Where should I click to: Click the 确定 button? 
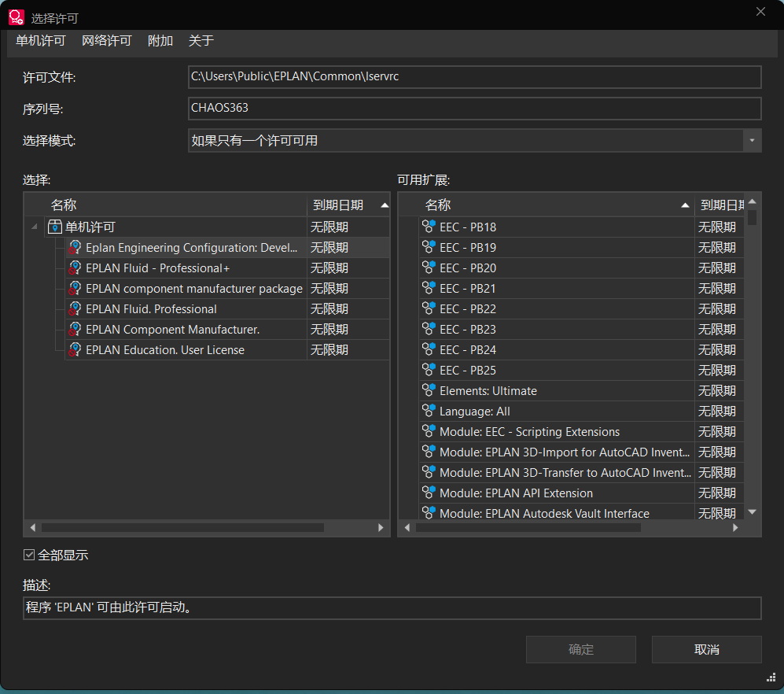[x=580, y=650]
